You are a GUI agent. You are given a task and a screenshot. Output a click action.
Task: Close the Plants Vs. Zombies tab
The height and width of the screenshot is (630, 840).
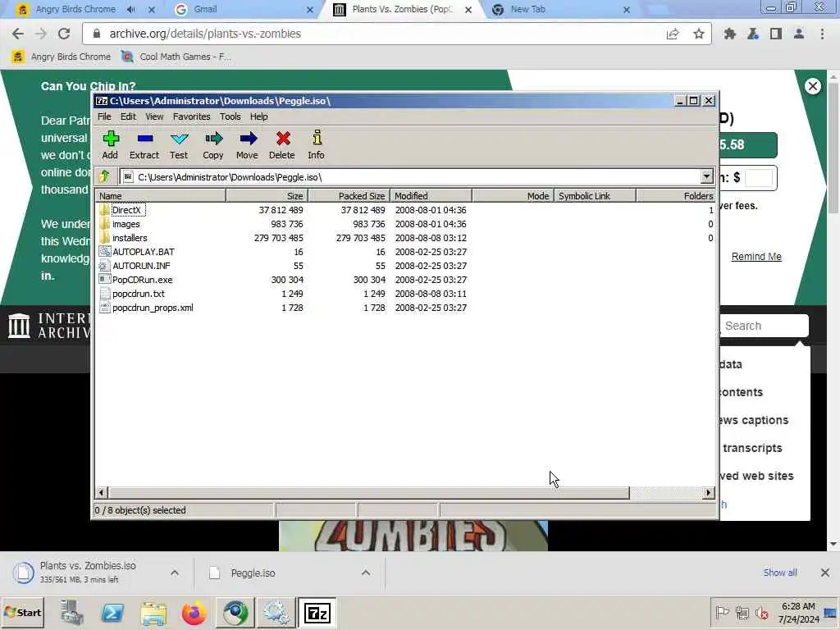pos(468,10)
